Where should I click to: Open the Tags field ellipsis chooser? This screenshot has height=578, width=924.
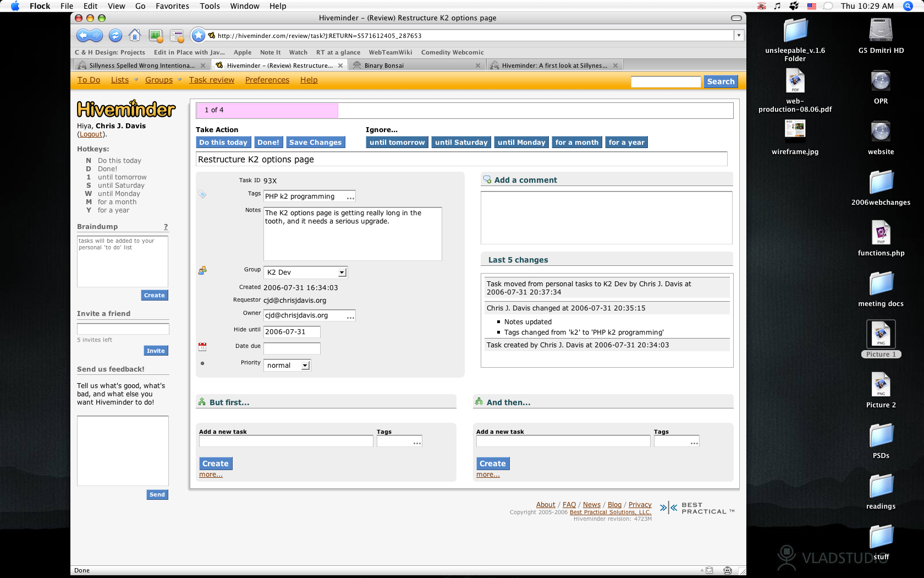[x=350, y=197]
